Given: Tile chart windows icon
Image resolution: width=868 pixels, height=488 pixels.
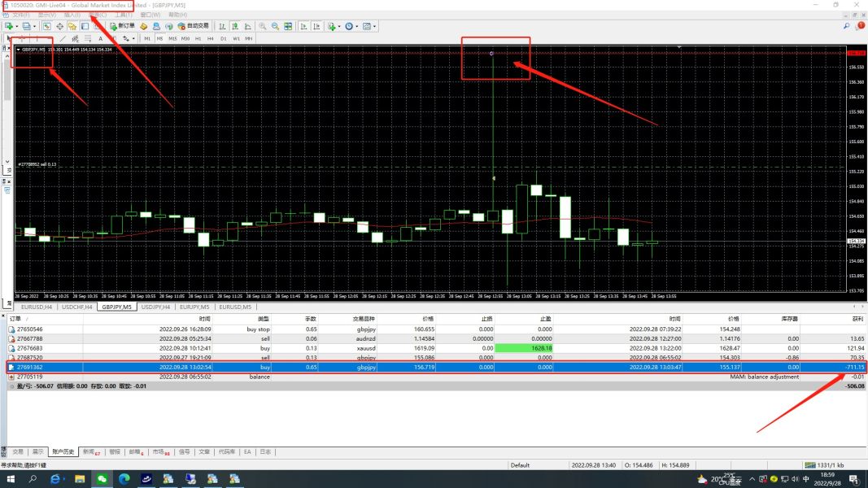Looking at the screenshot, I should point(288,26).
